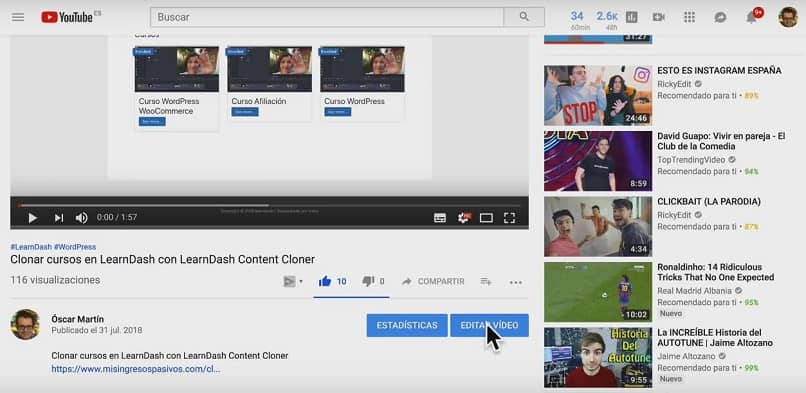
Task: Open the account avatar menu
Action: click(x=788, y=17)
